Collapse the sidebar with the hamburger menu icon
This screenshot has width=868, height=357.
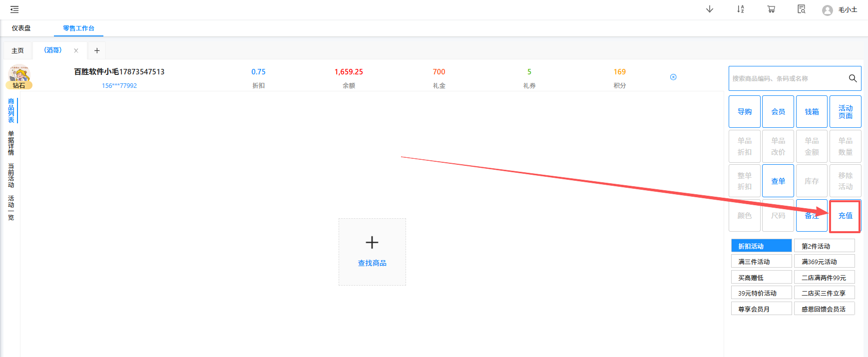tap(14, 9)
